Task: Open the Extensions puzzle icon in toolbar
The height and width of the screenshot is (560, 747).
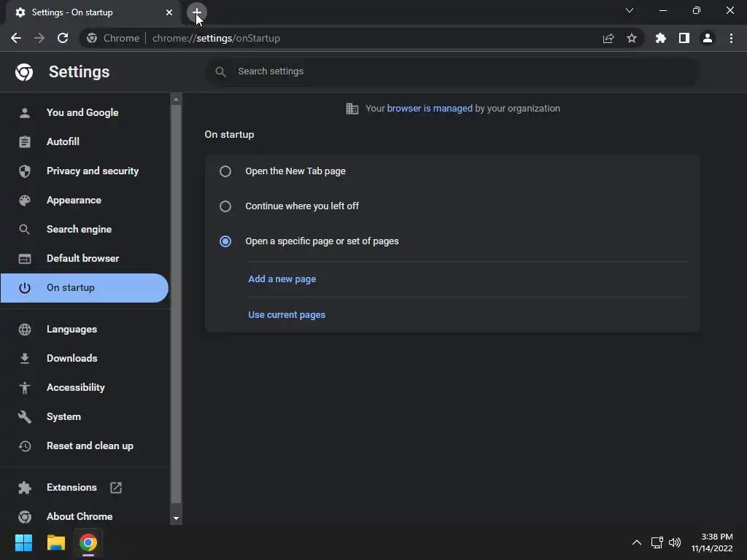Action: click(x=661, y=38)
